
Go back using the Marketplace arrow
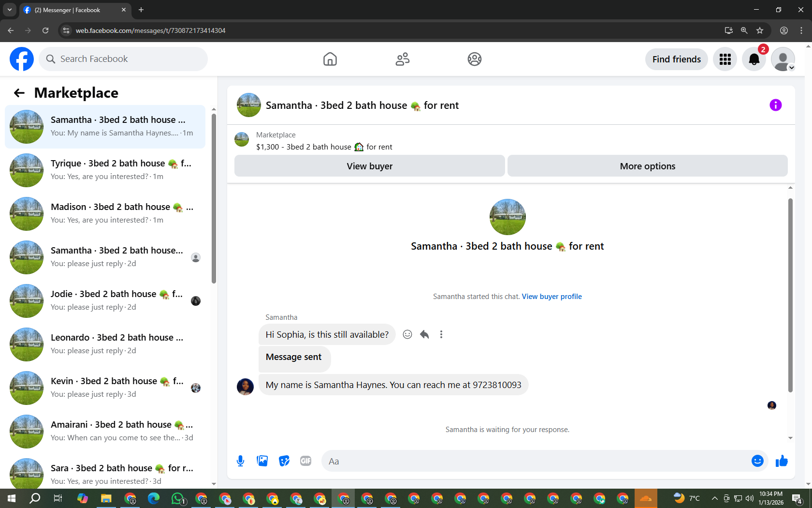[19, 93]
